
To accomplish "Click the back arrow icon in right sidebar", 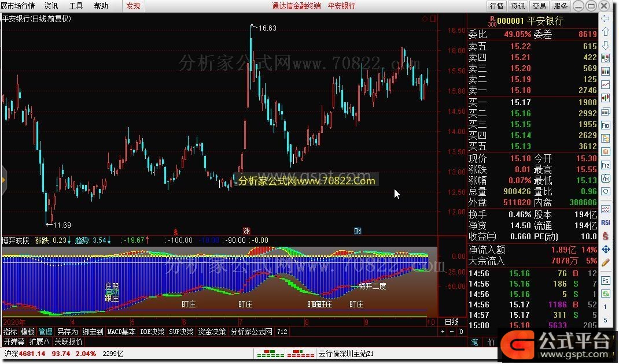I will 605,18.
